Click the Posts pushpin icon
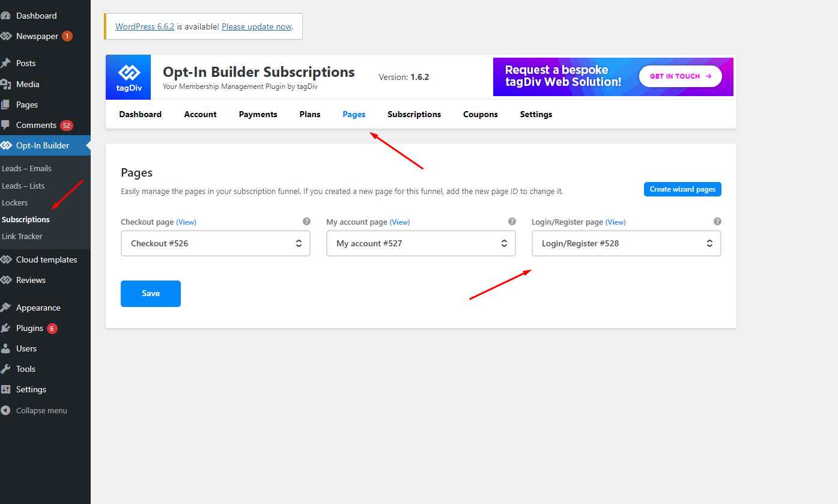The image size is (838, 504). (x=5, y=63)
